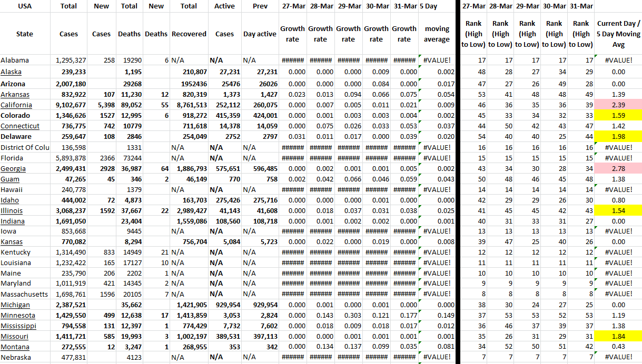This screenshot has width=642, height=364.
Task: Select 'Current Day / 5 Day Moving Avg' header
Action: point(618,34)
